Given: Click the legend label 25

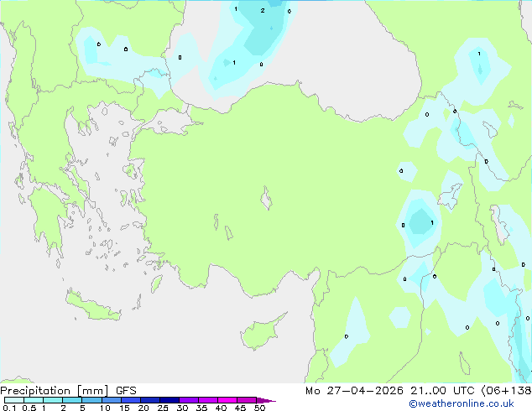Looking at the screenshot, I should [163, 408].
